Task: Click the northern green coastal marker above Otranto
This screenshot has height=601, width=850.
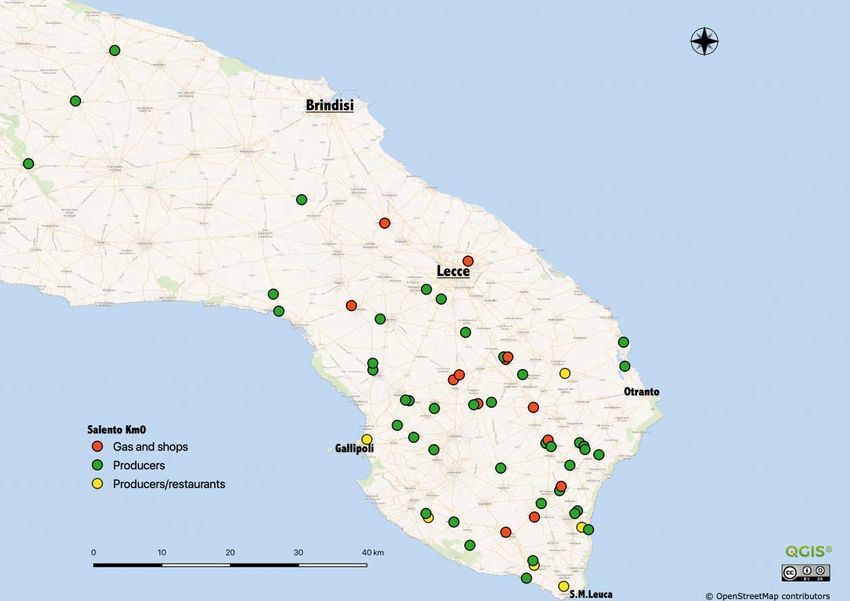Action: (x=623, y=342)
